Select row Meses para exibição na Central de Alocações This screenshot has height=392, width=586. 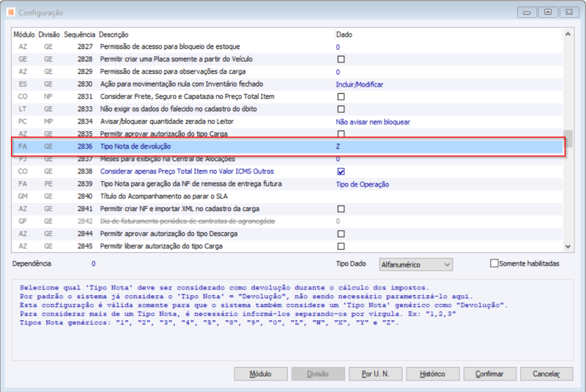coord(287,159)
